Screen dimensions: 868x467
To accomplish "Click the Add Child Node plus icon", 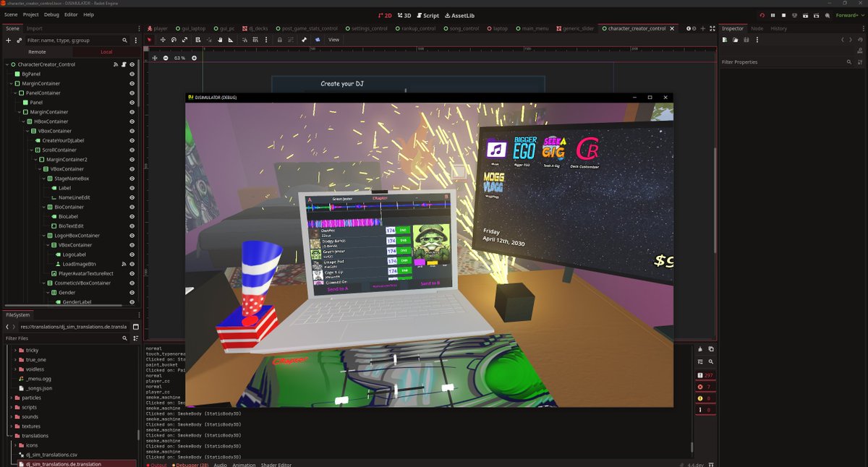I will (x=7, y=40).
